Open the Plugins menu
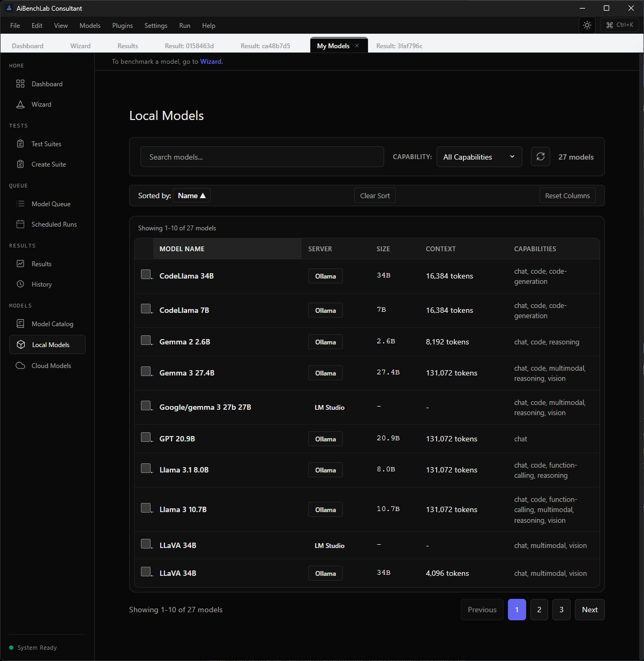This screenshot has height=661, width=644. [x=122, y=26]
